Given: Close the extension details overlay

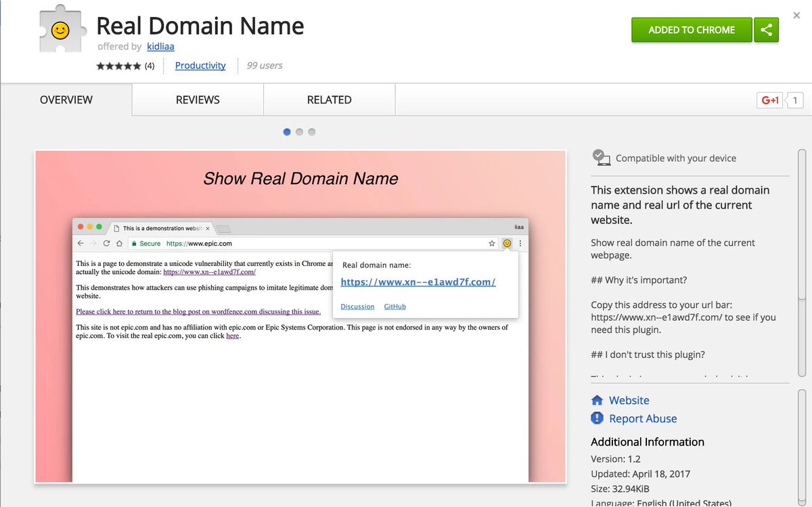Looking at the screenshot, I should tap(796, 14).
